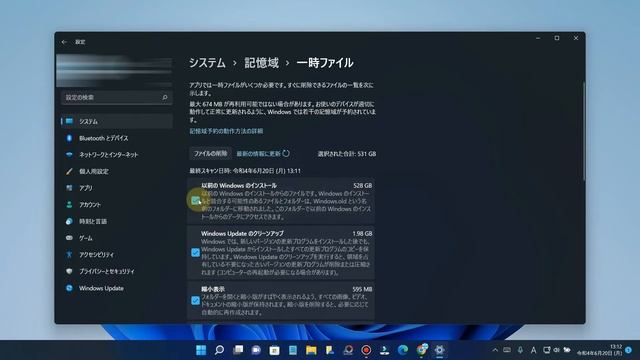
Task: Click 最新の情報に更新 refresh link
Action: point(263,153)
